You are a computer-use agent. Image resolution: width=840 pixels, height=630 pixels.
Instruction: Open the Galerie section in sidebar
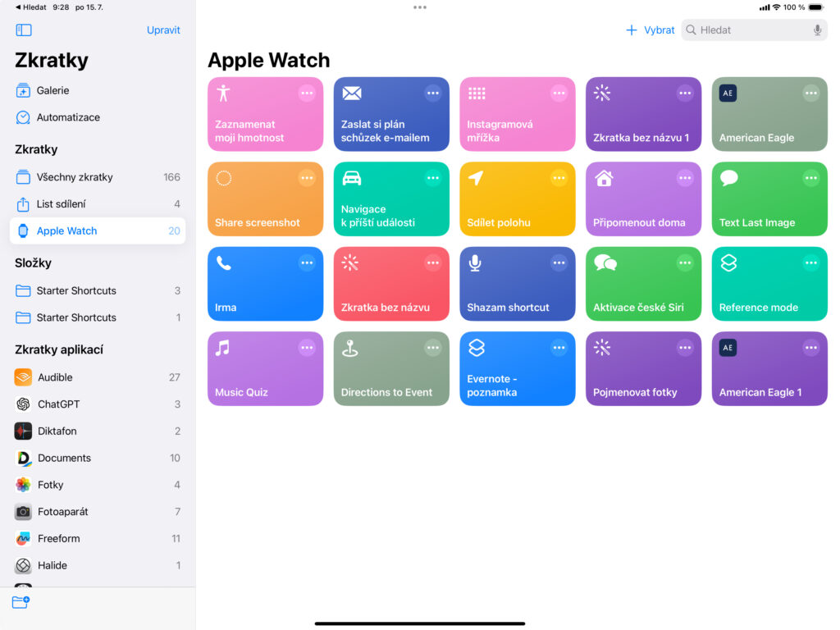coord(52,90)
